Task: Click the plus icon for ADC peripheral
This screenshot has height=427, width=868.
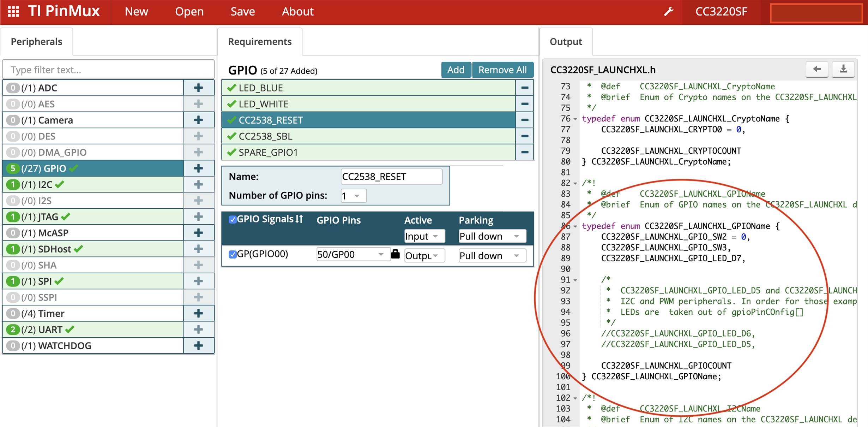Action: [198, 88]
